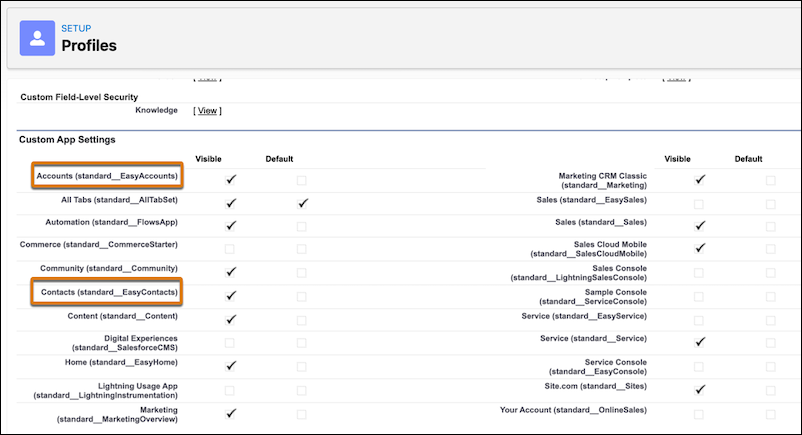
Task: Uncheck Visible for Contacts EasyContacts
Action: 231,296
